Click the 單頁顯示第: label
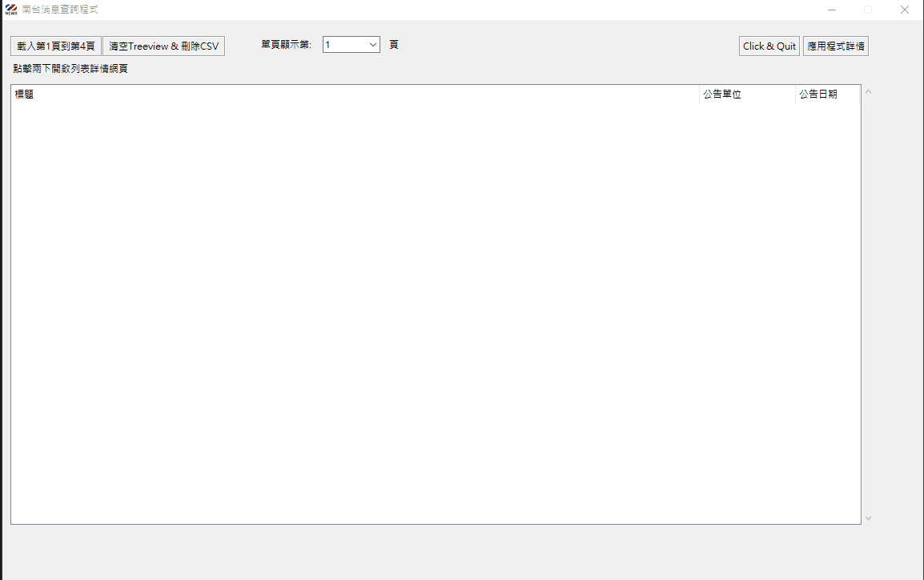This screenshot has height=580, width=924. point(286,45)
